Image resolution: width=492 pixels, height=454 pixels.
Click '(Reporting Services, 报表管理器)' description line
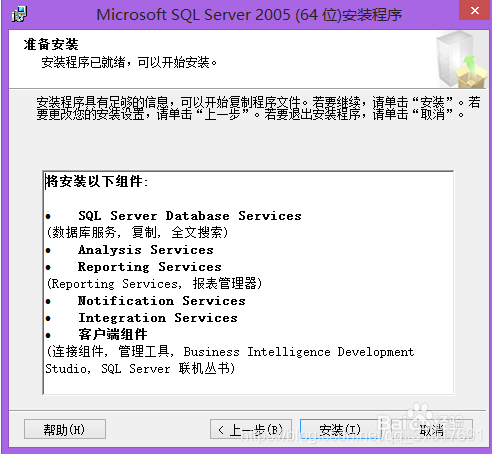[154, 284]
